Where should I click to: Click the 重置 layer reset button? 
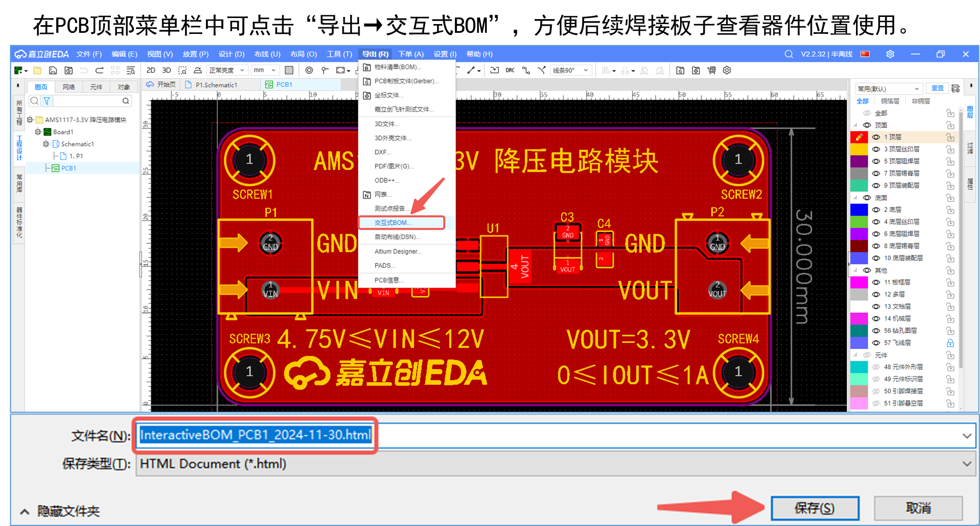pos(937,89)
